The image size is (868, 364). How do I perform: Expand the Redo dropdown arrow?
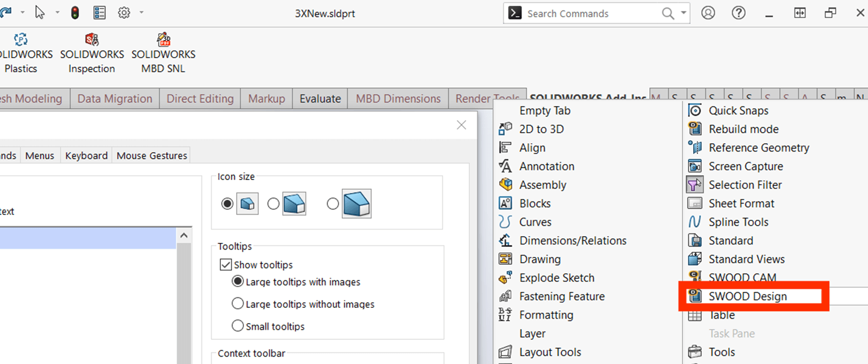(x=22, y=13)
